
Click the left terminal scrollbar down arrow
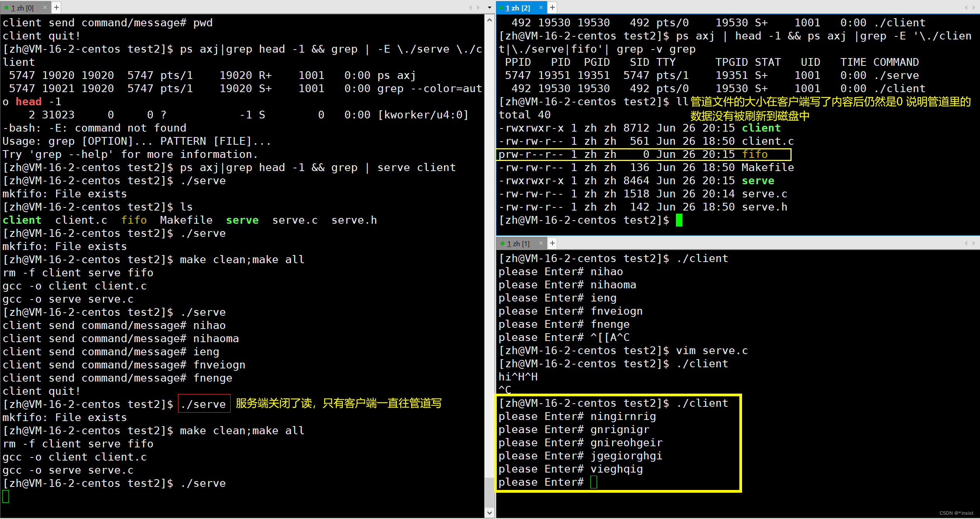click(489, 513)
